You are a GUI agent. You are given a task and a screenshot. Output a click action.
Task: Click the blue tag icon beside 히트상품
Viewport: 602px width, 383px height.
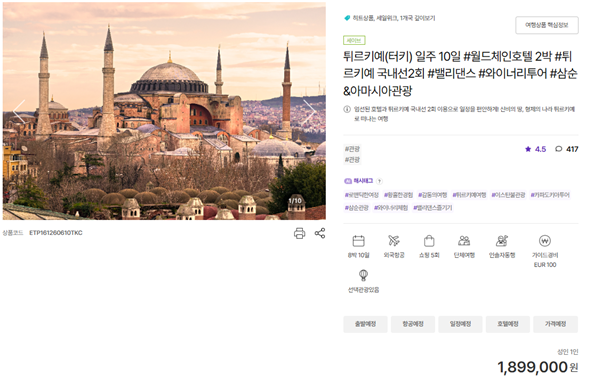coord(347,18)
